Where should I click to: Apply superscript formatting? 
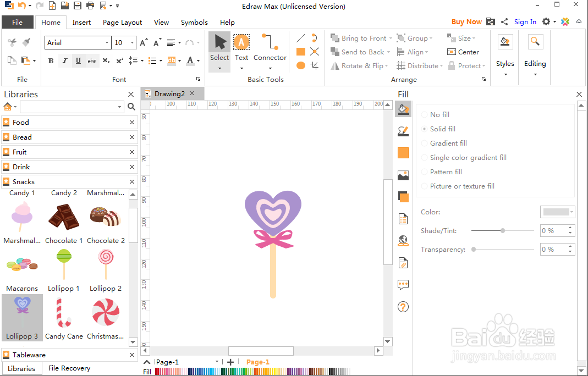click(x=119, y=60)
